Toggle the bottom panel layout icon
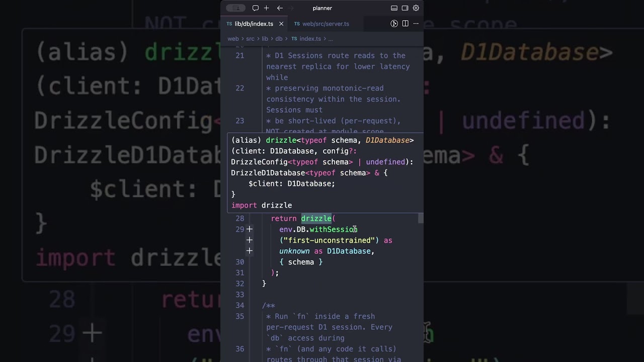The height and width of the screenshot is (362, 644). click(x=394, y=8)
